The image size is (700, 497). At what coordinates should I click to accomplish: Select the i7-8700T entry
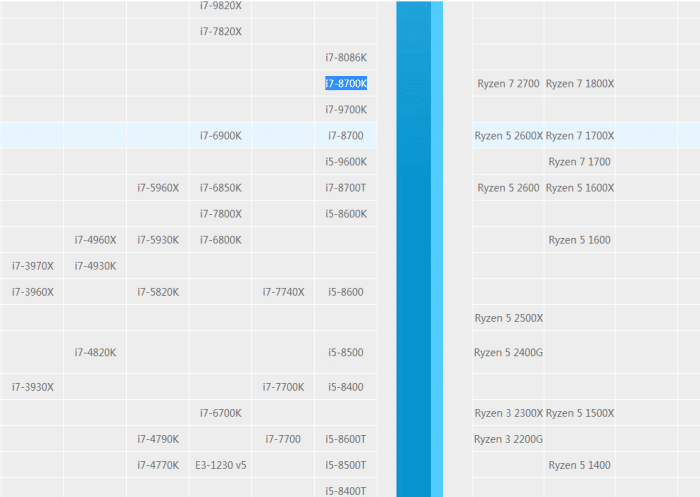(346, 188)
